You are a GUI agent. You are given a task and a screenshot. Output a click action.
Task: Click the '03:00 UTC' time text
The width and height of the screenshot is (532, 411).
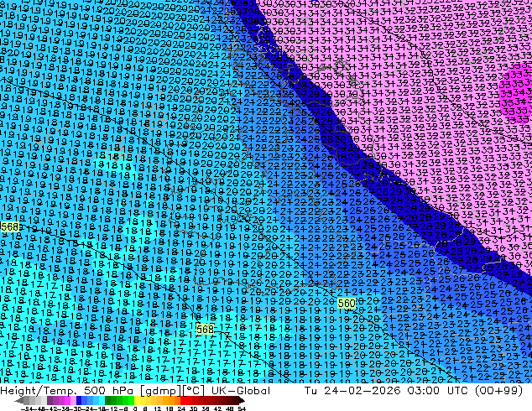(x=438, y=390)
